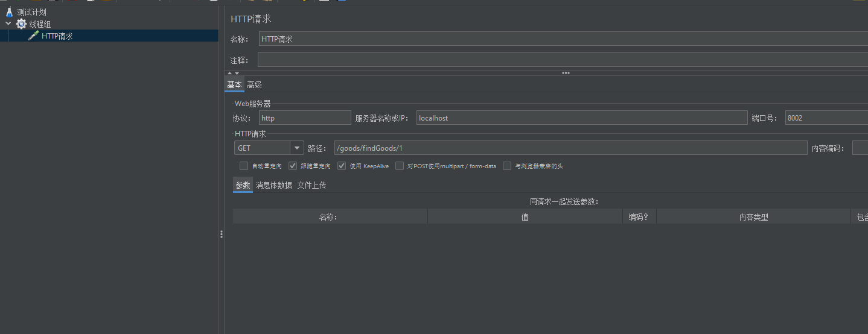The width and height of the screenshot is (868, 334).
Task: Click the Web服务器 group label
Action: point(252,104)
